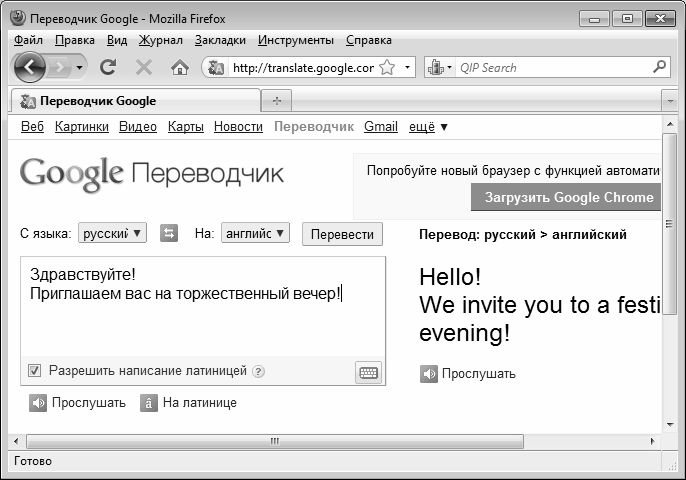Open the source language dropdown
Viewport: 686px width, 480px height.
pyautogui.click(x=112, y=233)
